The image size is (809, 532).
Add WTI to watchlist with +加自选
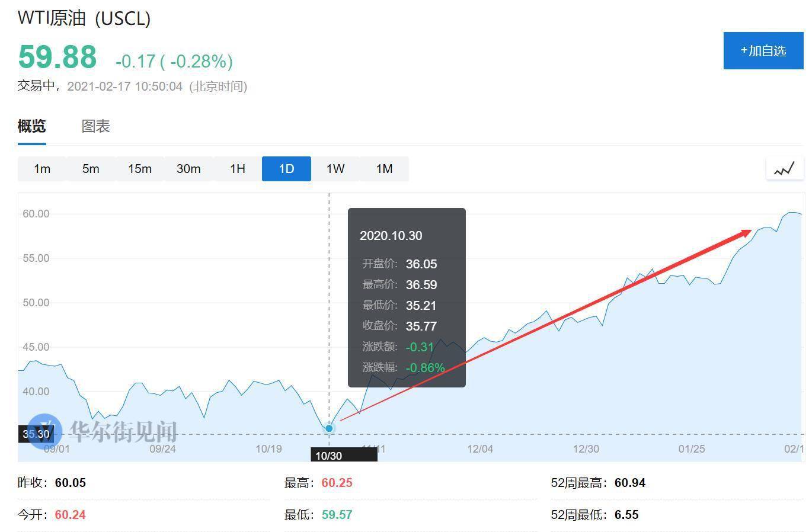(763, 51)
